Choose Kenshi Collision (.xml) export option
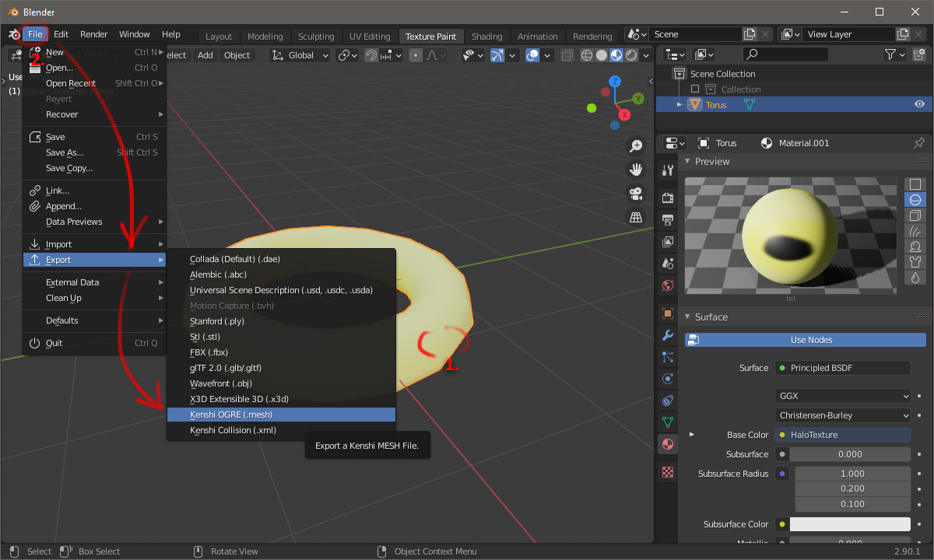This screenshot has height=560, width=934. tap(233, 430)
